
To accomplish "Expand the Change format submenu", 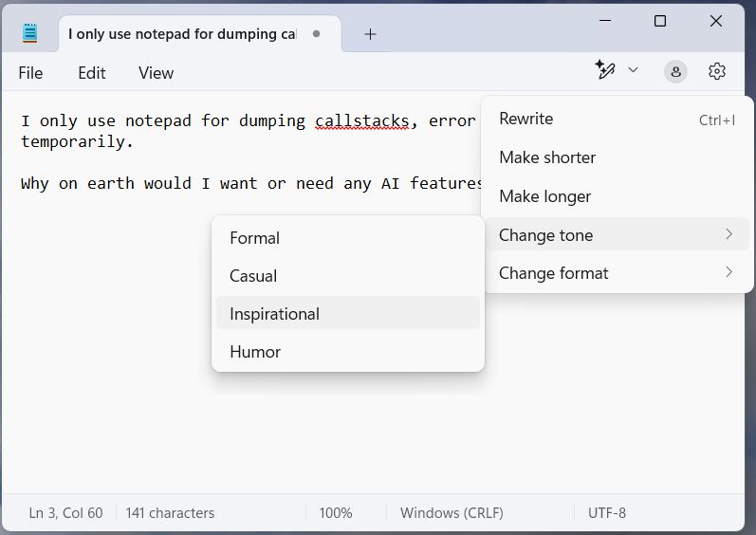I will 618,273.
